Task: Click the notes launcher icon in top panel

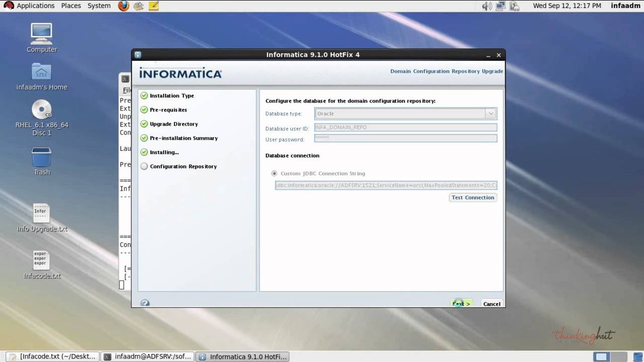Action: 153,6
